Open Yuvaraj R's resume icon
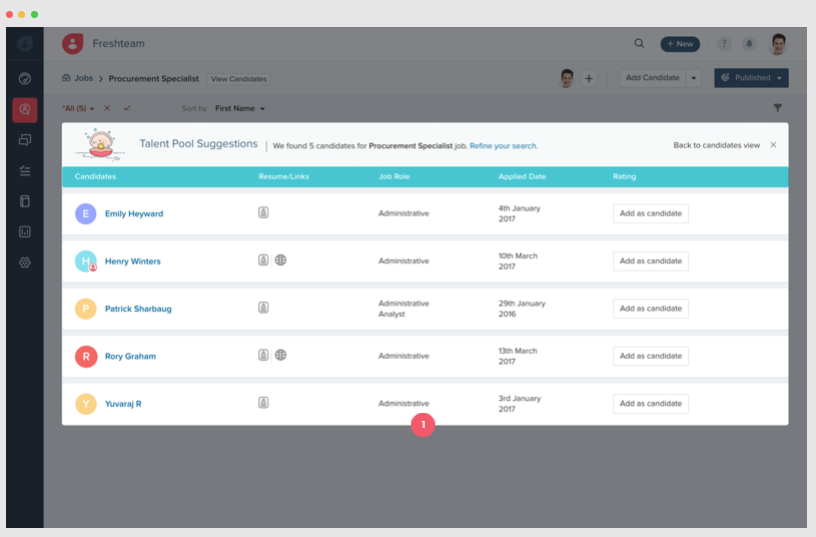The image size is (816, 537). point(263,403)
